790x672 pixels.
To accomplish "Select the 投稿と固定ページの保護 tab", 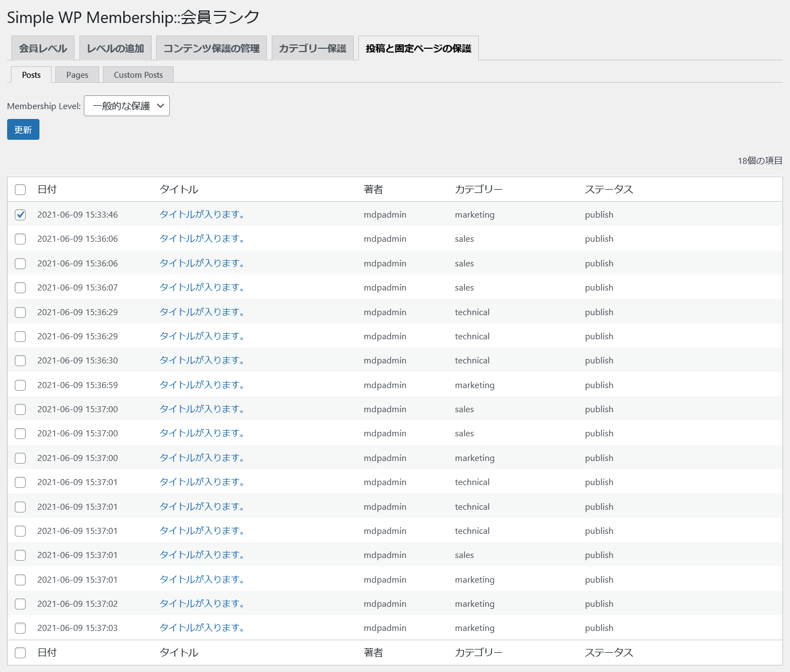I will coord(419,48).
